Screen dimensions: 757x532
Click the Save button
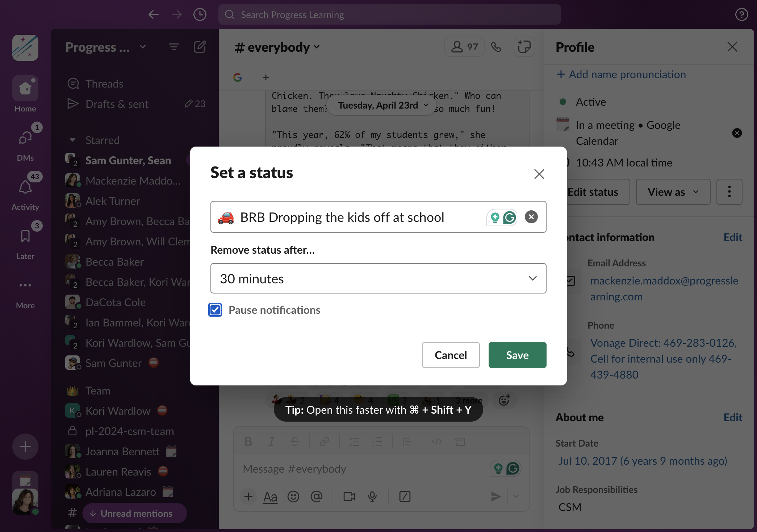tap(517, 355)
